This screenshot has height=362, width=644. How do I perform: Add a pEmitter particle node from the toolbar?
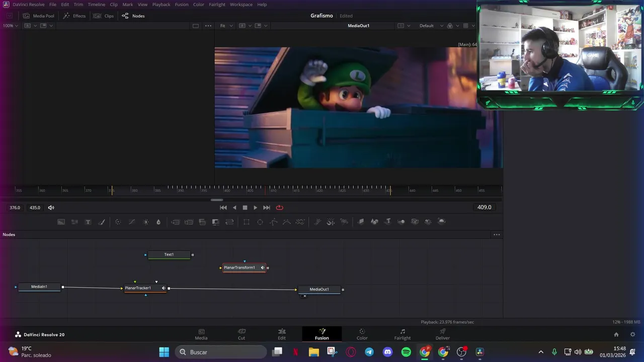tap(317, 222)
